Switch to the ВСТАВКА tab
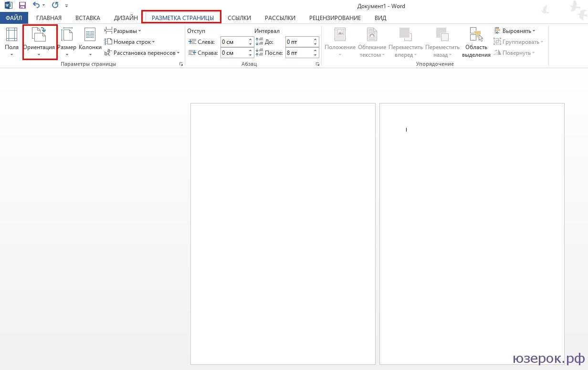Screen dimensions: 588x370 [88, 18]
